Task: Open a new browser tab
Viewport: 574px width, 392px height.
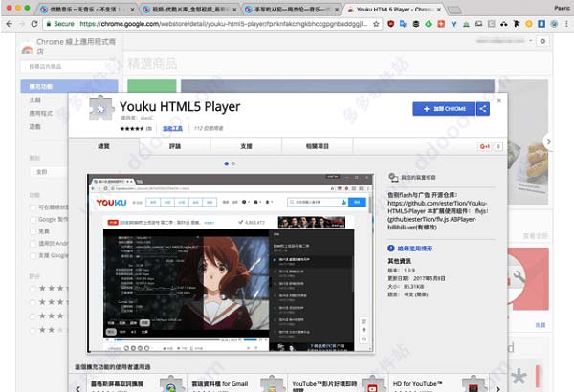Action: 454,10
